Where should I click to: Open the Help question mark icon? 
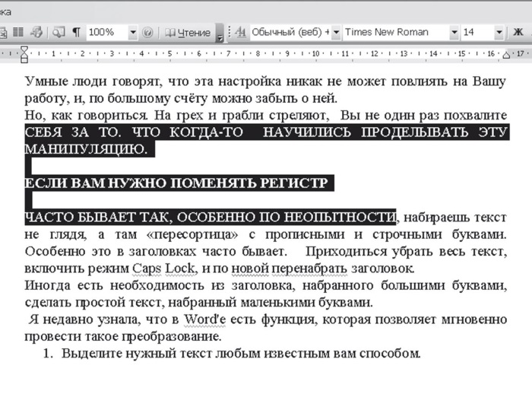[147, 33]
